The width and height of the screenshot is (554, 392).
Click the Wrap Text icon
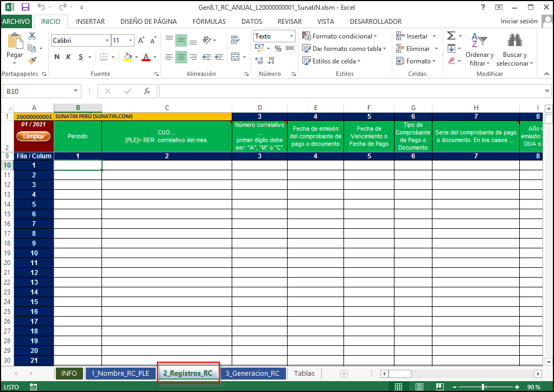pyautogui.click(x=235, y=40)
